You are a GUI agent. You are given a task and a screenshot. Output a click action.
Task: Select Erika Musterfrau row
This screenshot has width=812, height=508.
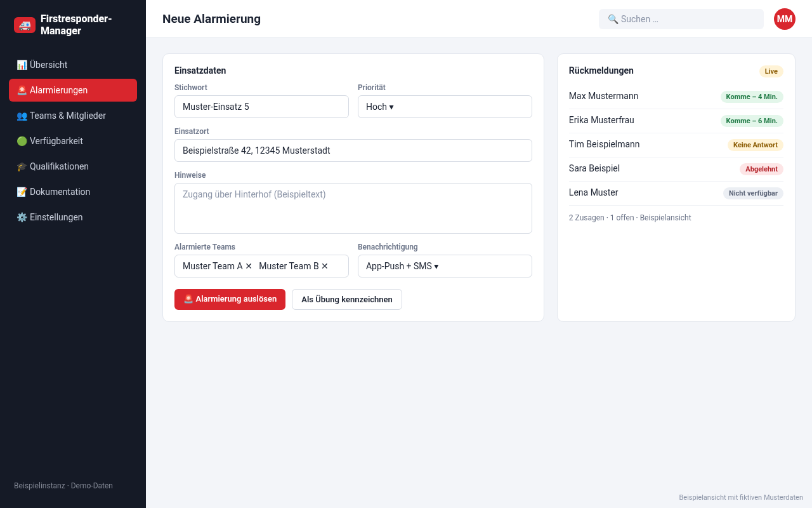pos(676,121)
